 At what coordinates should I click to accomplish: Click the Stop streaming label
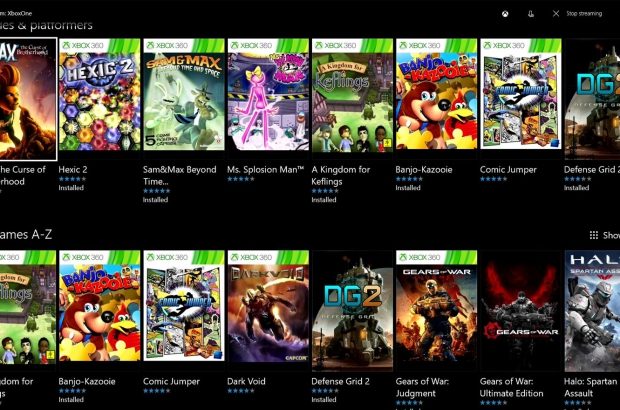tap(584, 14)
